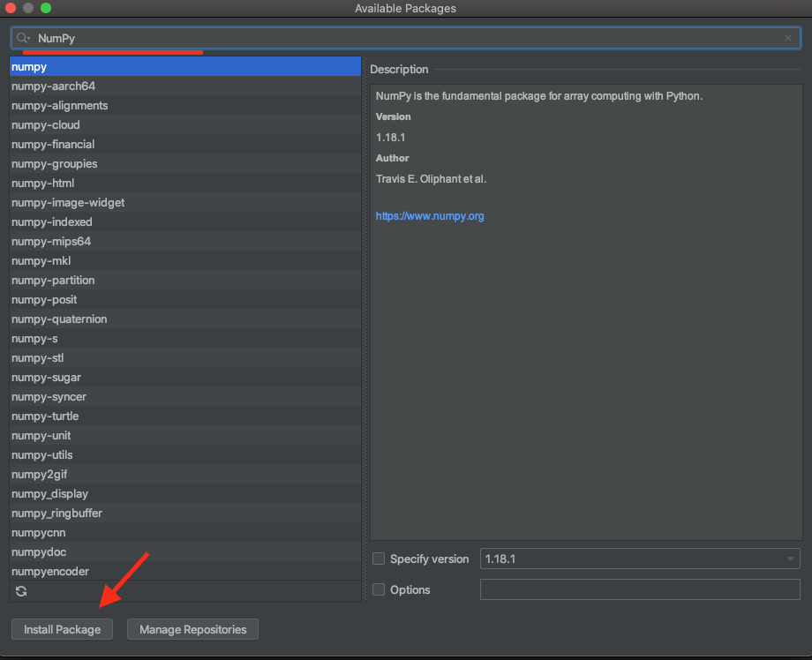The width and height of the screenshot is (812, 660).
Task: Click the Install Package button
Action: click(x=62, y=629)
